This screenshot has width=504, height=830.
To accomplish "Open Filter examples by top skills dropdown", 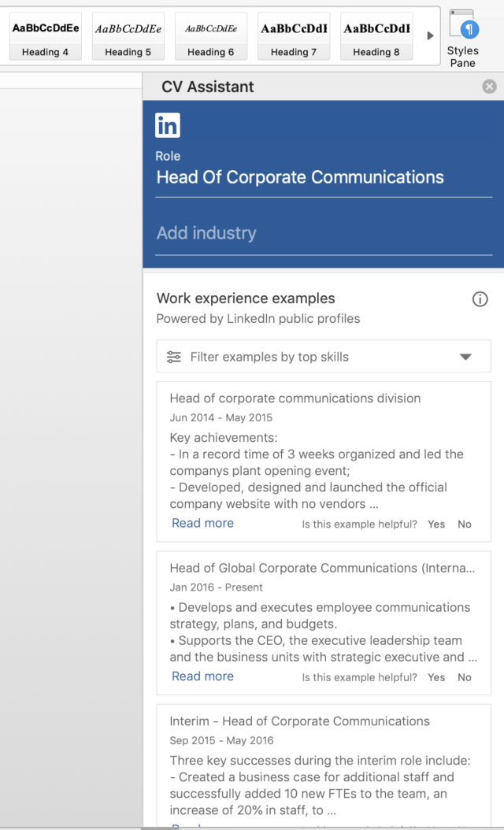I will (465, 357).
